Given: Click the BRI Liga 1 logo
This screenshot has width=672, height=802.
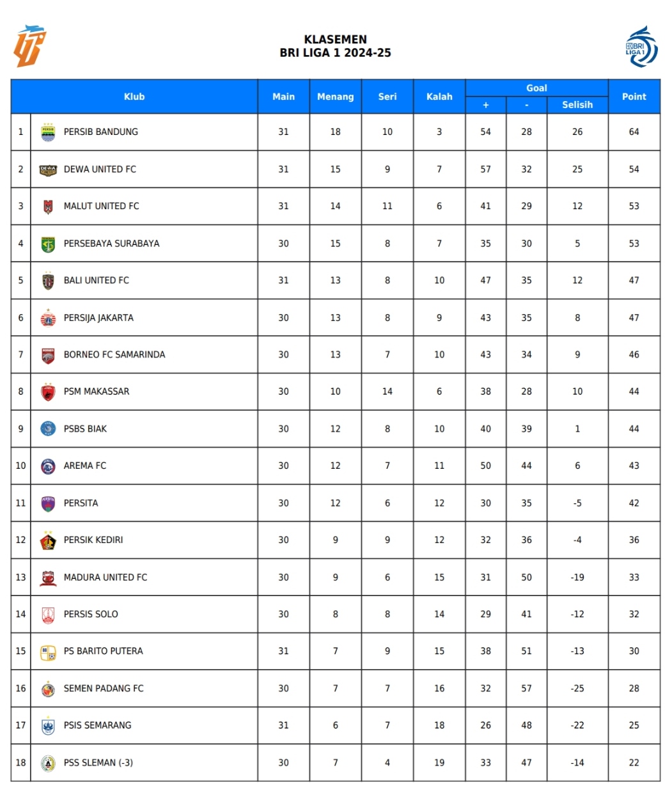Looking at the screenshot, I should 641,47.
